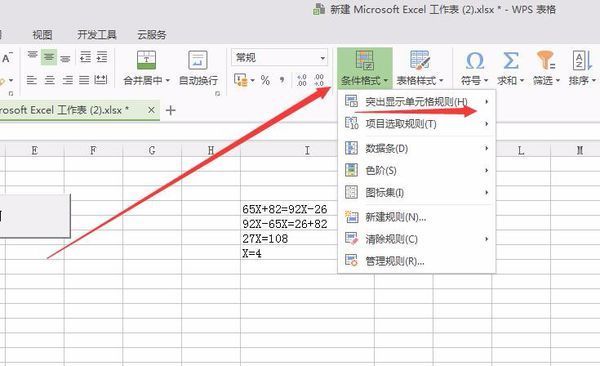600x366 pixels.
Task: Select column G header
Action: point(152,150)
